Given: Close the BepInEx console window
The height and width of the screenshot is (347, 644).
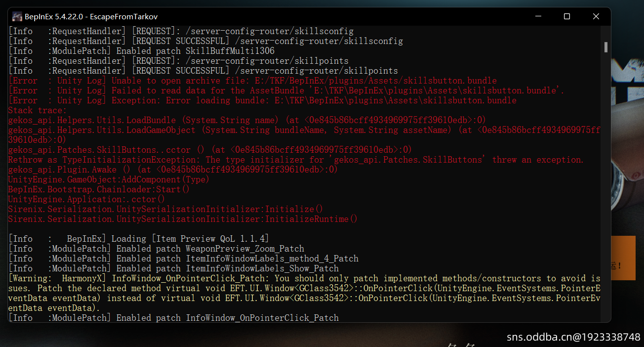Looking at the screenshot, I should [x=596, y=16].
